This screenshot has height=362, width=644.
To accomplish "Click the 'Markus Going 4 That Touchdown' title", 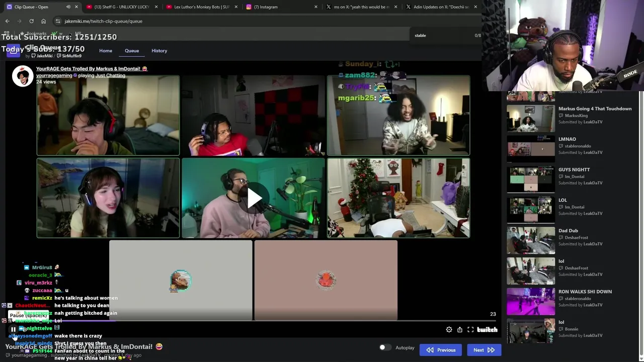I will coord(595,109).
